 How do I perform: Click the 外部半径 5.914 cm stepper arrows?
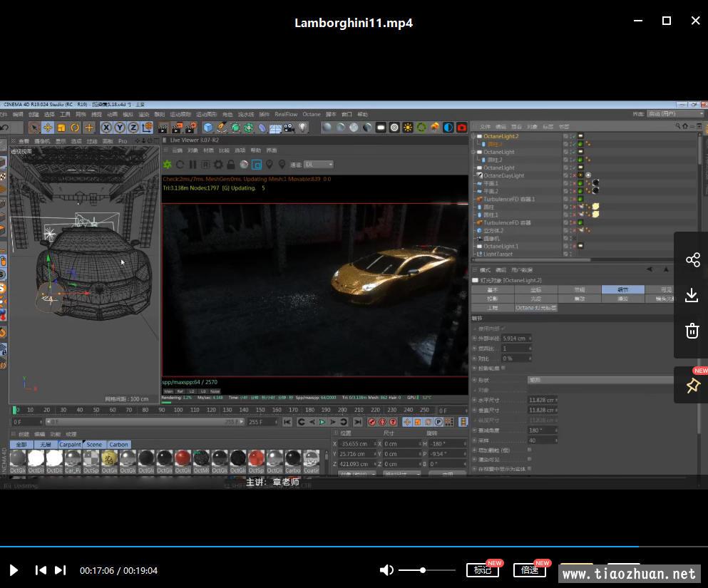tap(530, 339)
